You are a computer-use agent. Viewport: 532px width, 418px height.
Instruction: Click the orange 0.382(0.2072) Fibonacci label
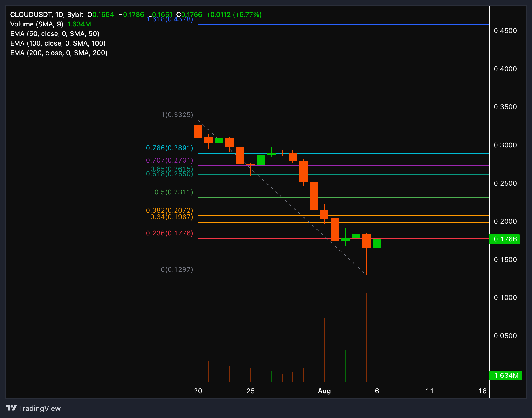coord(169,210)
